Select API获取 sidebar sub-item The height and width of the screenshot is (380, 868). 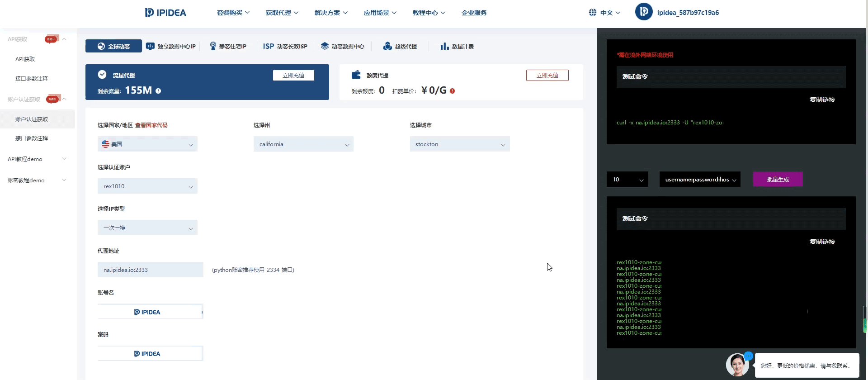coord(25,59)
